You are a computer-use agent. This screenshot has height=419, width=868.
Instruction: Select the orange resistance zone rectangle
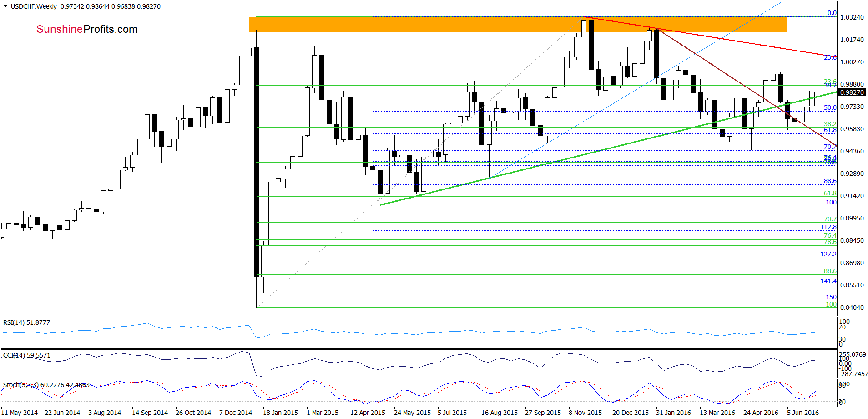pyautogui.click(x=518, y=25)
